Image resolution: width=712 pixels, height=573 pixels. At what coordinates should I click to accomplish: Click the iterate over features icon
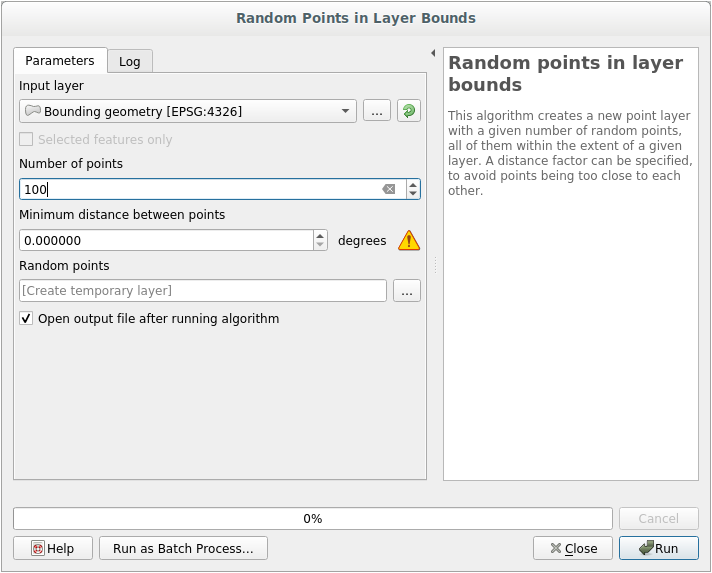tap(408, 111)
